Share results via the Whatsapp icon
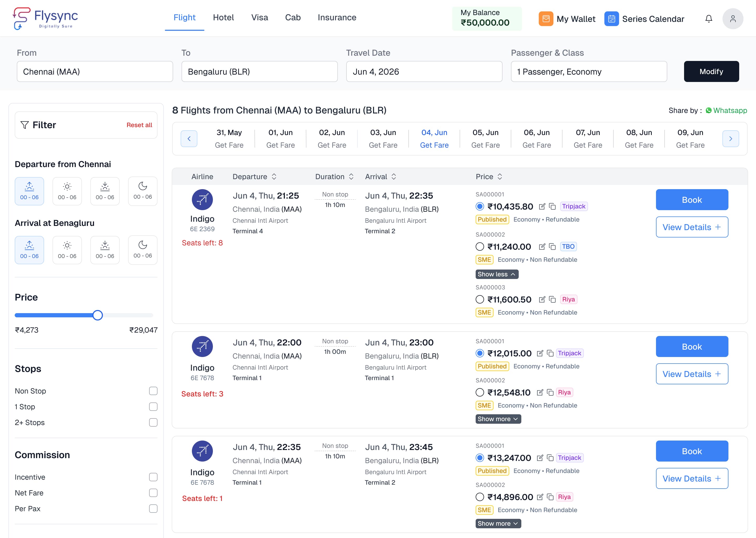The image size is (756, 538). (709, 110)
